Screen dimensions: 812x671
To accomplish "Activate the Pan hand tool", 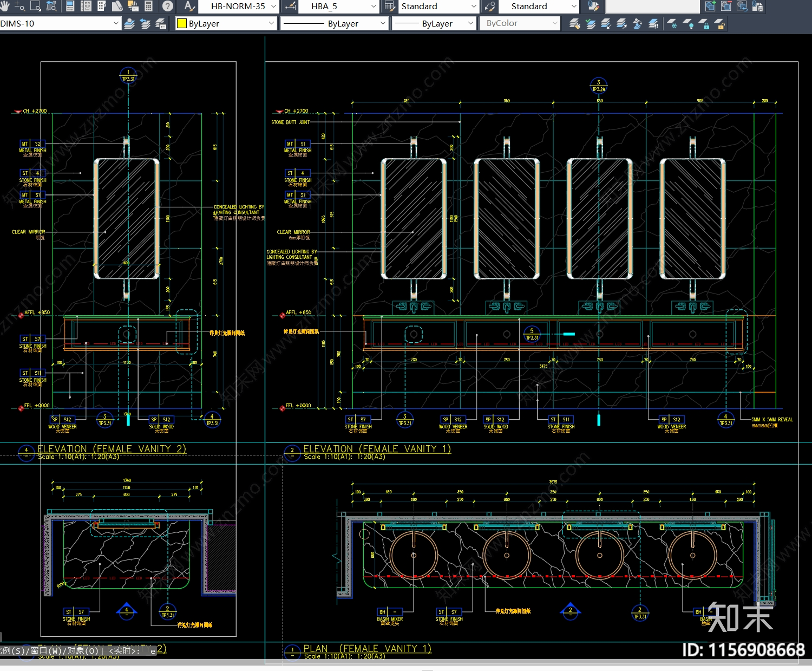I will pos(5,6).
